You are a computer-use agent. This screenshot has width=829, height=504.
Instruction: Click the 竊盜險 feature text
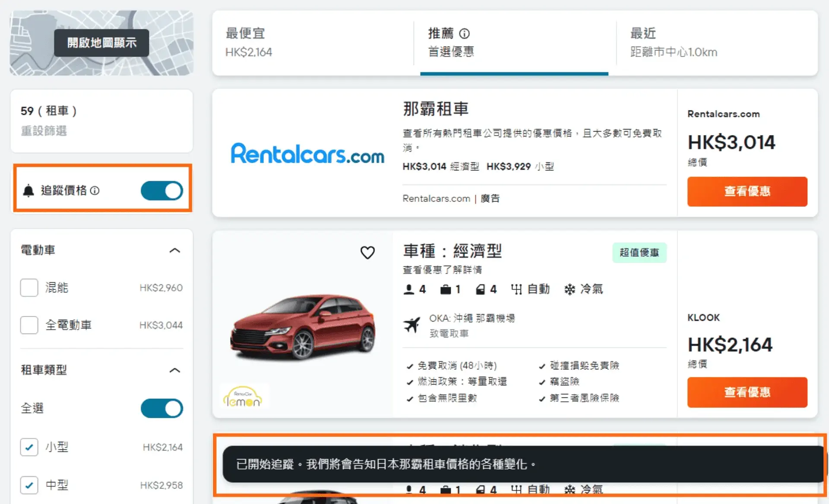(x=565, y=381)
